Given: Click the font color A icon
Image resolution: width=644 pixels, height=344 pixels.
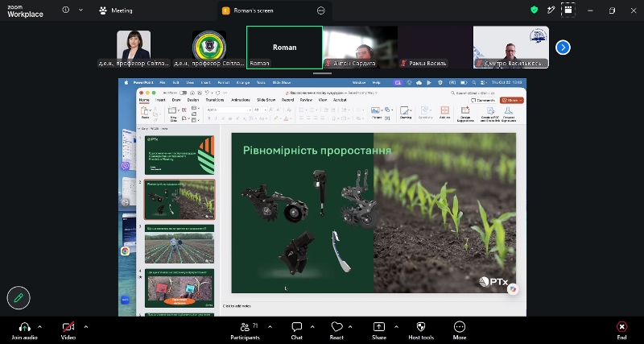Looking at the screenshot, I should pos(286,118).
